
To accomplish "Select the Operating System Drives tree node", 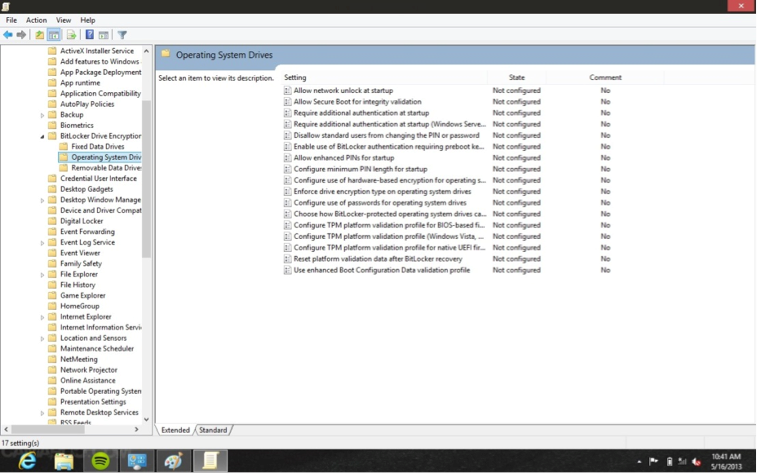I will click(x=106, y=157).
